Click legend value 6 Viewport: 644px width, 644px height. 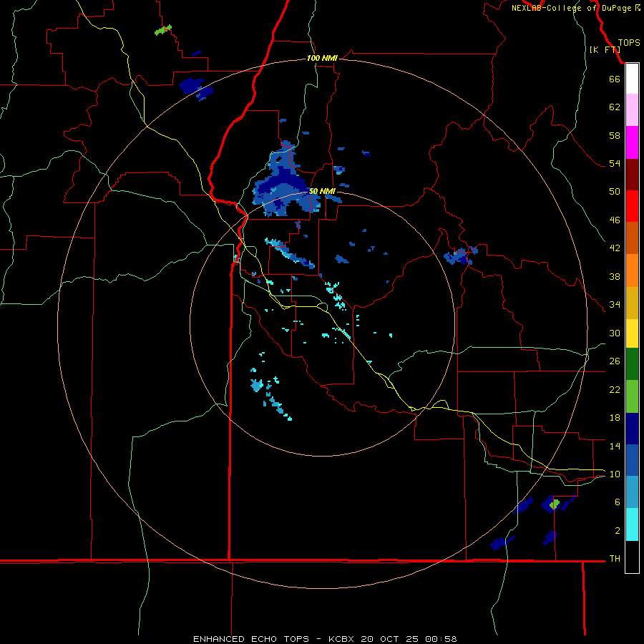click(618, 502)
